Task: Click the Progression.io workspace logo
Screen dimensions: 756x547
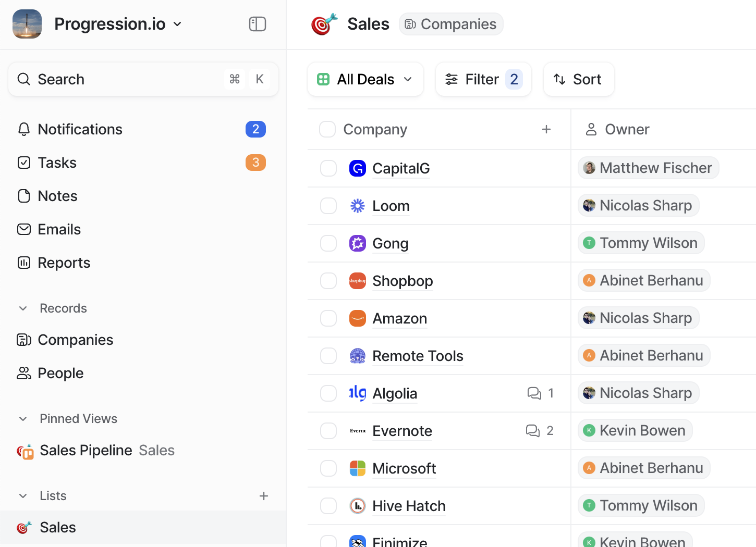Action: [27, 24]
